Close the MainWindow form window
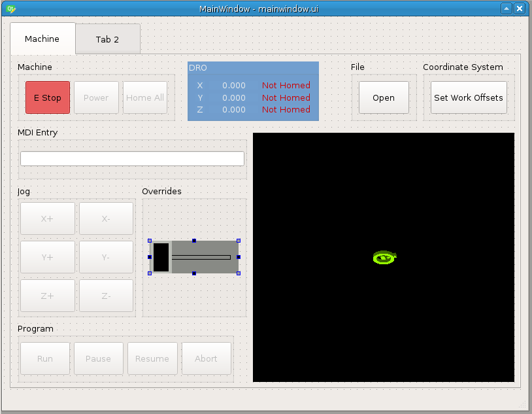532x414 pixels. [520, 9]
